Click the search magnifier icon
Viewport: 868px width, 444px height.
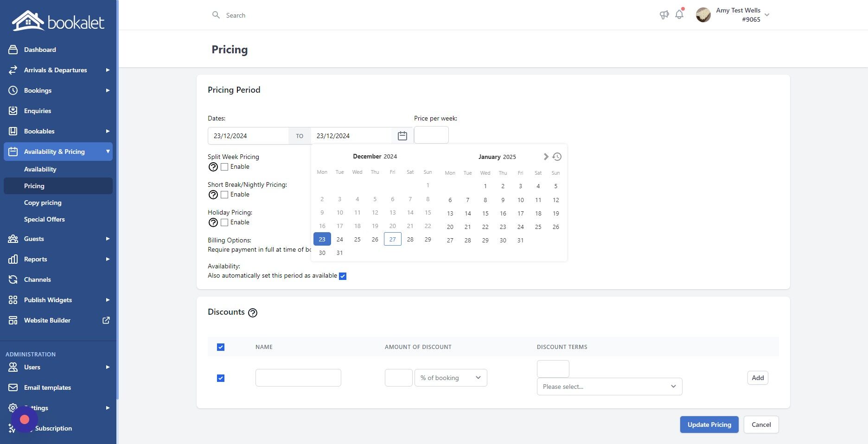pyautogui.click(x=216, y=15)
